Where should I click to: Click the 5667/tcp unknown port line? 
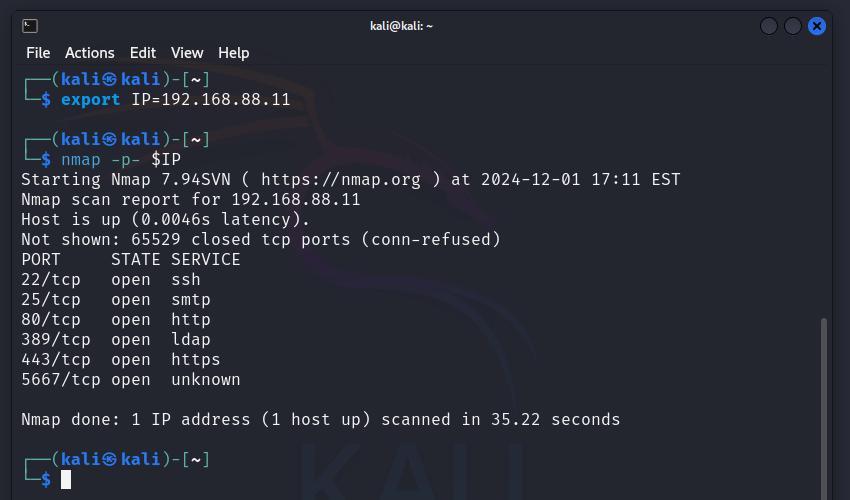pyautogui.click(x=130, y=380)
